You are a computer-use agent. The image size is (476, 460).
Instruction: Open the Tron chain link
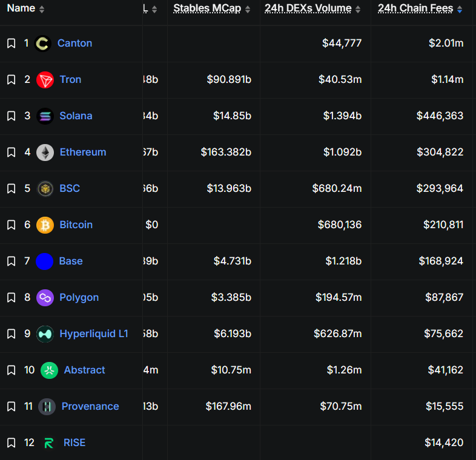click(x=70, y=79)
